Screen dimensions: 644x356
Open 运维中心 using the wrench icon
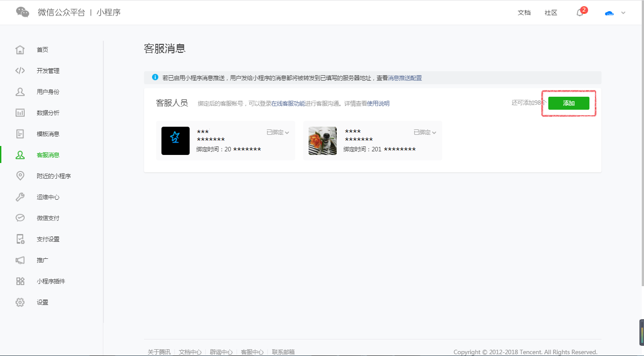pyautogui.click(x=20, y=197)
